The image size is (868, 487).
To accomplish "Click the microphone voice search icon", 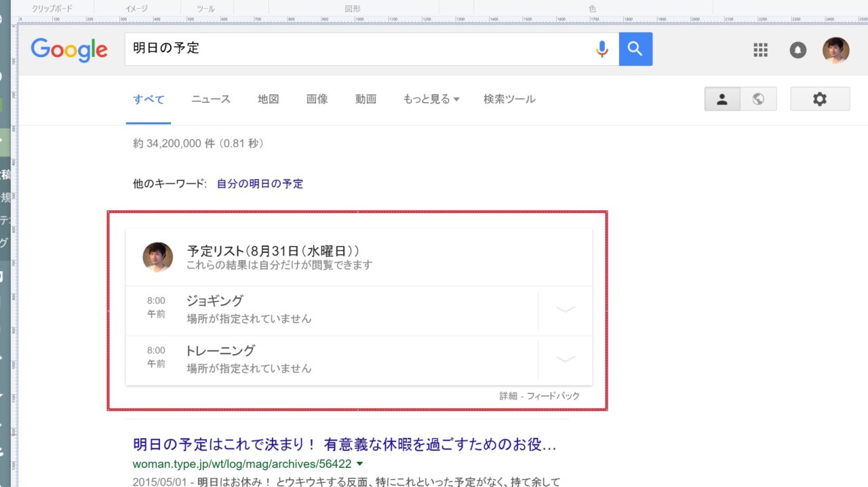I will 601,49.
